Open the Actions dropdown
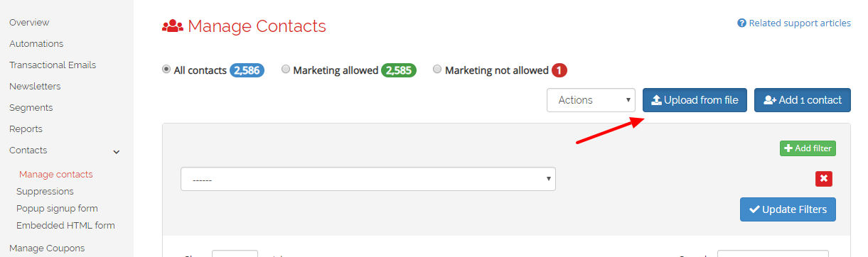Image resolution: width=868 pixels, height=257 pixels. (x=591, y=100)
